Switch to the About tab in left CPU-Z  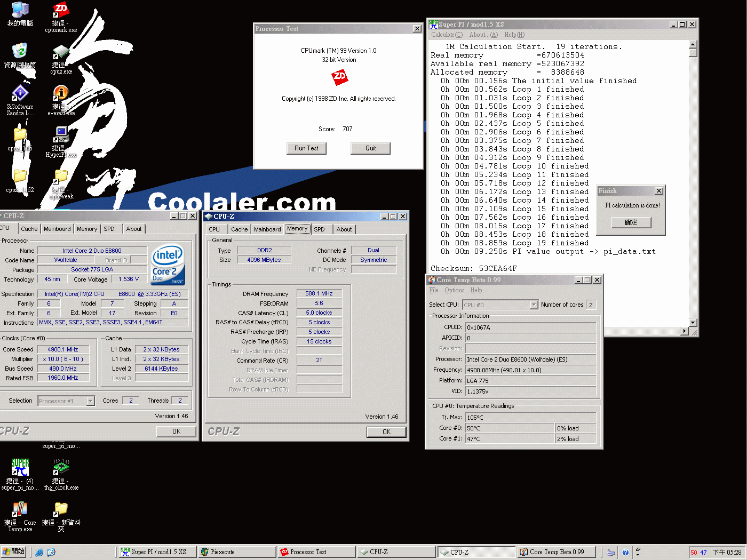tap(134, 229)
